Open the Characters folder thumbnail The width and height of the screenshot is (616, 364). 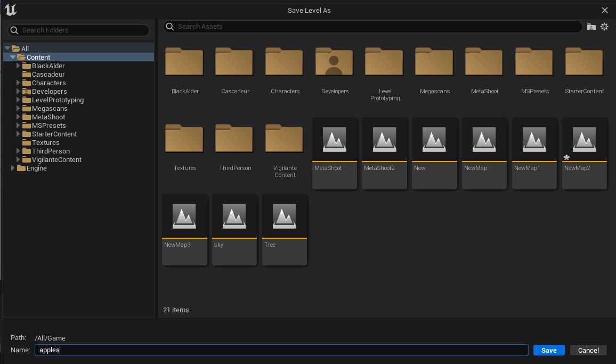pos(284,62)
